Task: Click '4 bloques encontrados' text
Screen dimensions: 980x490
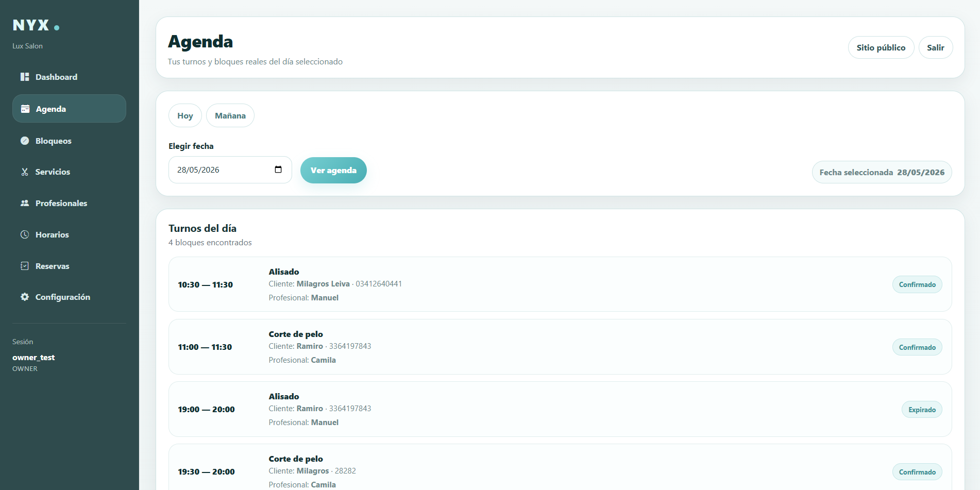Action: (210, 242)
